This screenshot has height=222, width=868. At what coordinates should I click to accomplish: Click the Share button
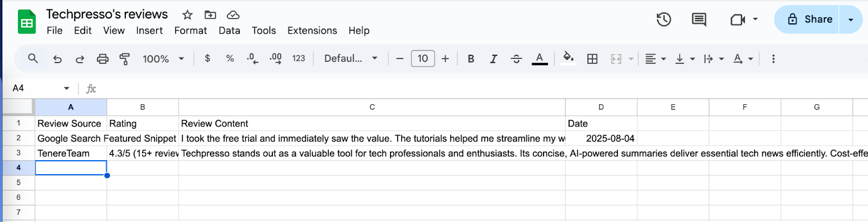[x=807, y=20]
